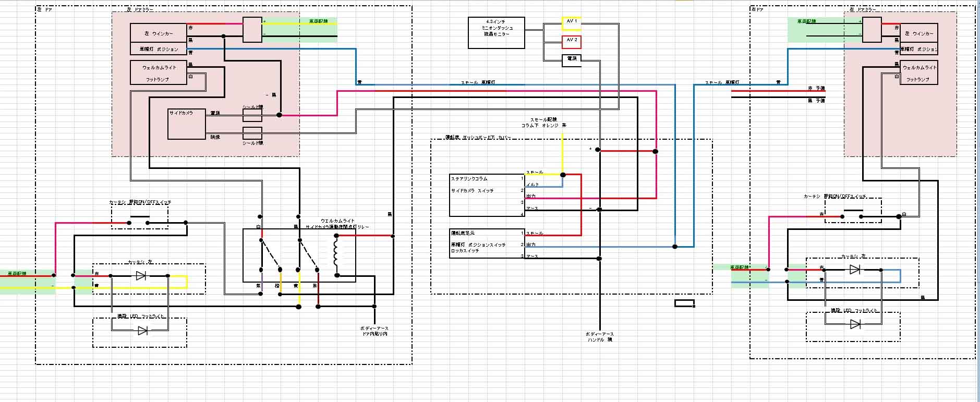Select the relay coil symbol

click(x=336, y=255)
